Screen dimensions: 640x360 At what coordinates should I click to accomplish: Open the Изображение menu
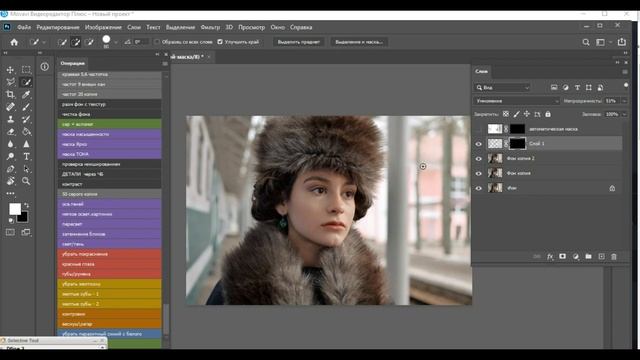103,27
